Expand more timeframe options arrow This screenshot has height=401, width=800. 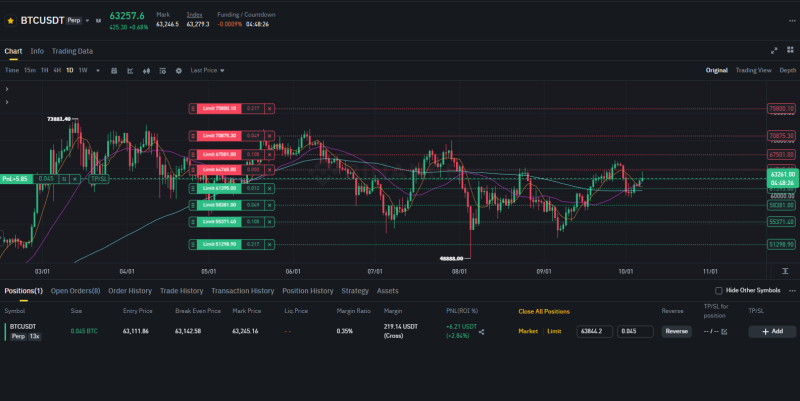[x=97, y=71]
